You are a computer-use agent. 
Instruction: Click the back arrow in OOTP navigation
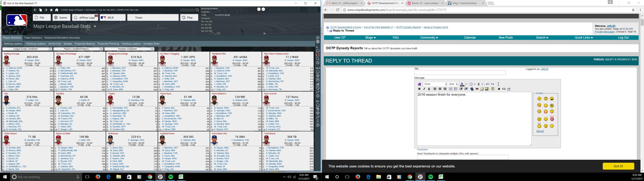(x=35, y=10)
